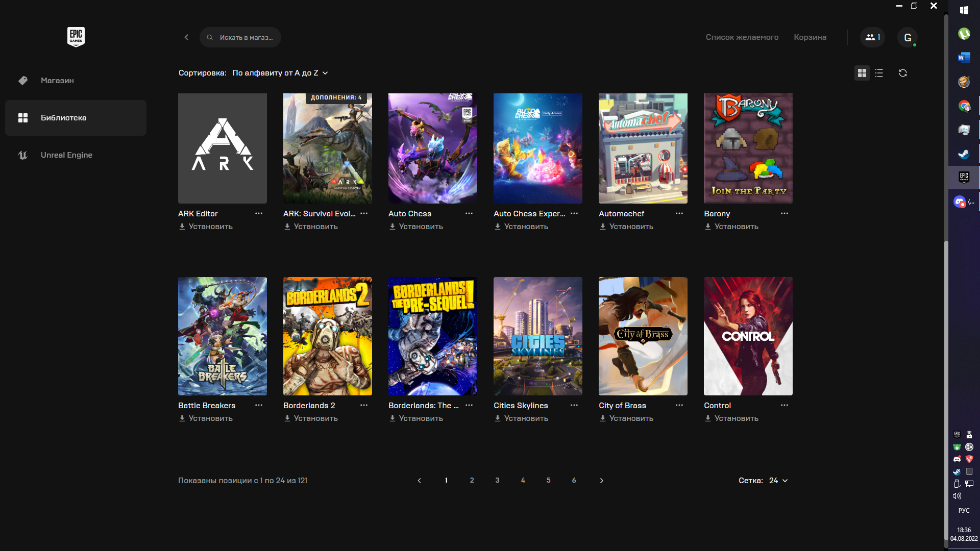Viewport: 980px width, 551px height.
Task: Open Корзина cart
Action: [x=810, y=37]
